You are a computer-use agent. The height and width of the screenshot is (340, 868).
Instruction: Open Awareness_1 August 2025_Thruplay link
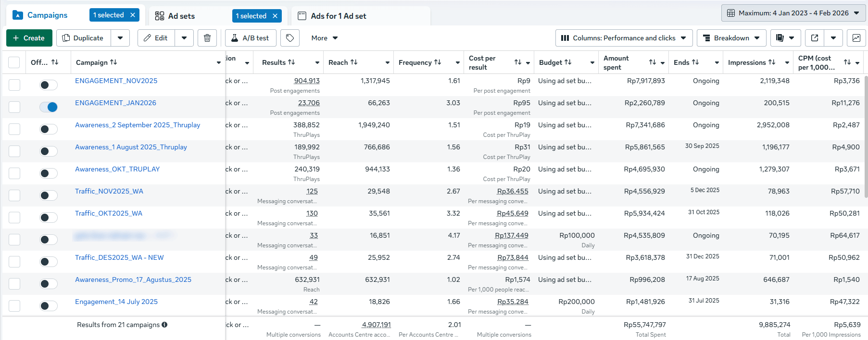[x=131, y=147]
